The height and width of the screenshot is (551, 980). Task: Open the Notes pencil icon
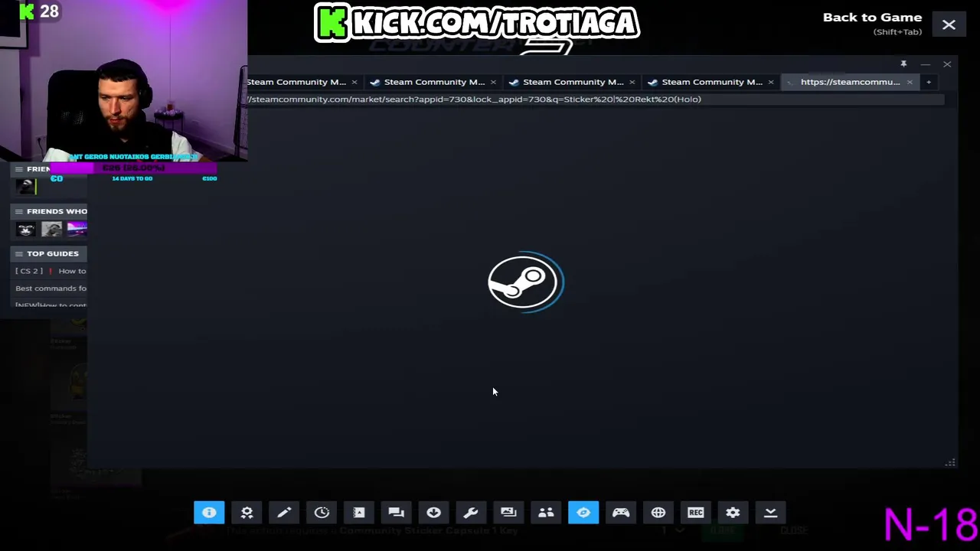click(x=284, y=513)
